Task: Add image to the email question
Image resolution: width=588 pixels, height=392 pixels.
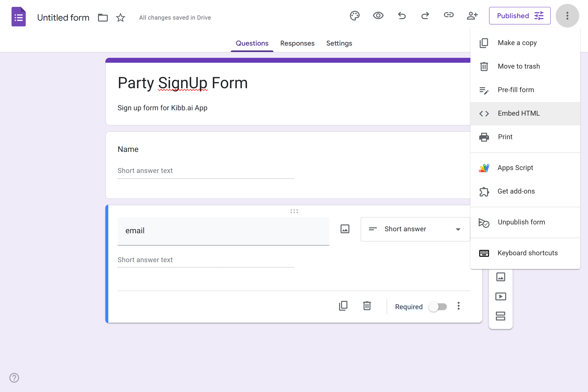Action: pyautogui.click(x=345, y=229)
